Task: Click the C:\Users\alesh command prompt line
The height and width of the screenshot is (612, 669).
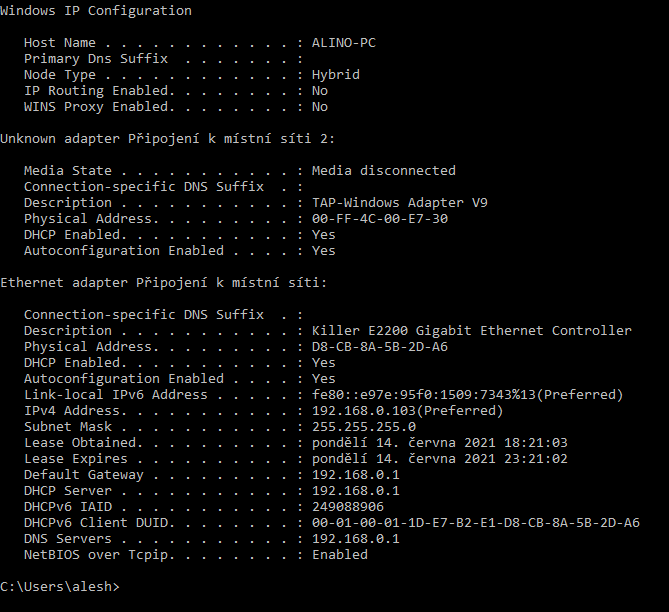Action: coord(59,587)
